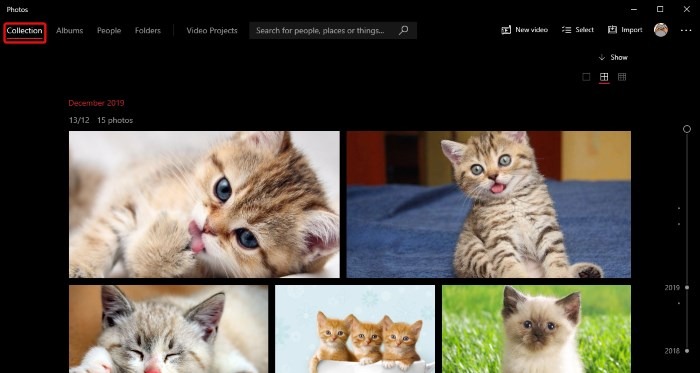
Task: Open the Import option
Action: [625, 30]
